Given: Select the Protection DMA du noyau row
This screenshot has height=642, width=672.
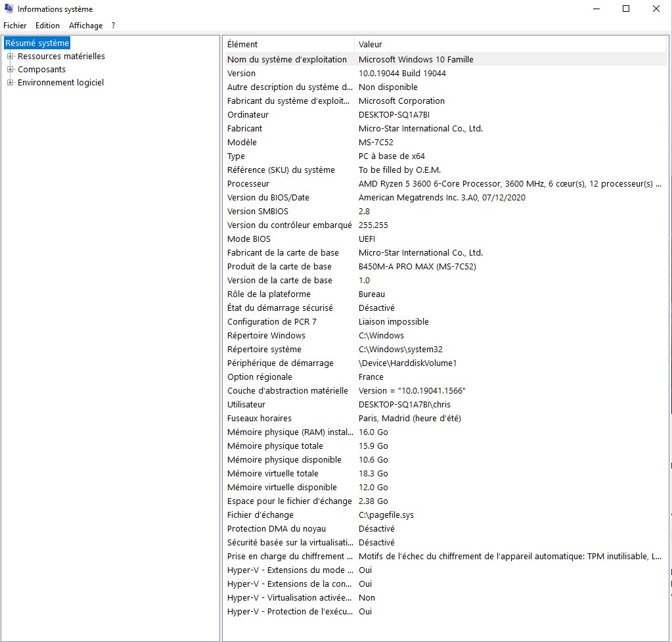Looking at the screenshot, I should [446, 528].
